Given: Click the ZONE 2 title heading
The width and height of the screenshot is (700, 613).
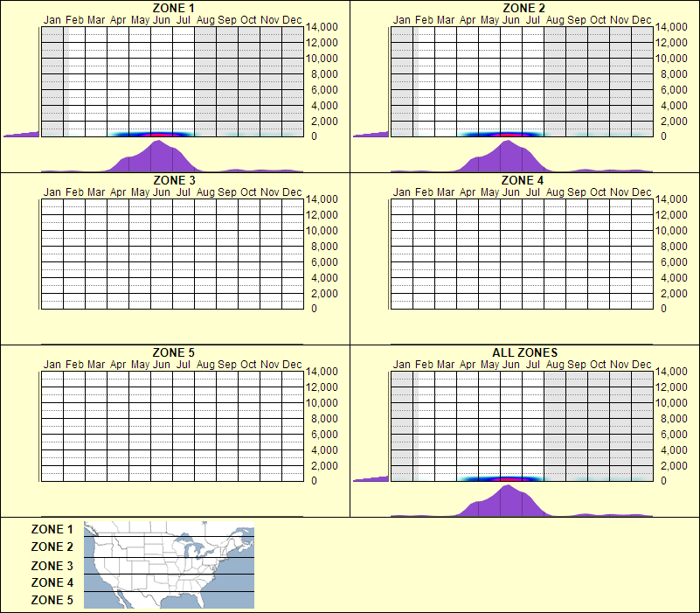Looking at the screenshot, I should click(522, 8).
